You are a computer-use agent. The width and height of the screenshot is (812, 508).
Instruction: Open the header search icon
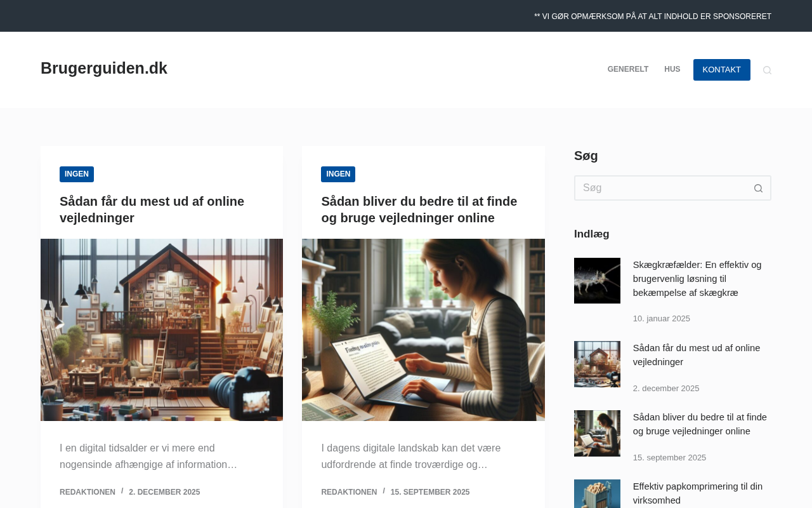(x=767, y=70)
